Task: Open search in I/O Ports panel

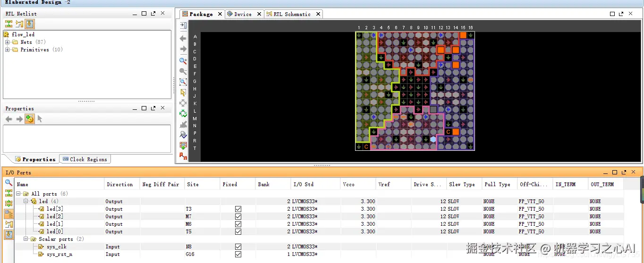Action: point(9,183)
